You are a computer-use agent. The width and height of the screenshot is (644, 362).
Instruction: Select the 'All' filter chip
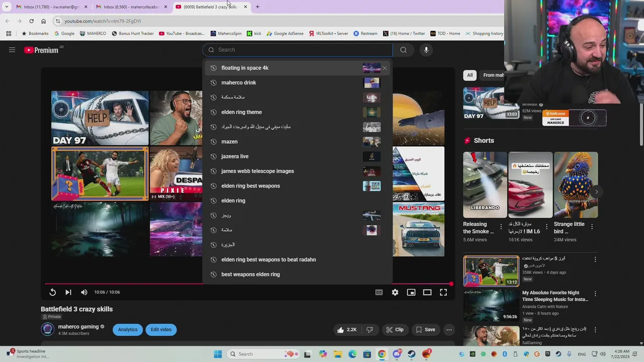point(469,75)
